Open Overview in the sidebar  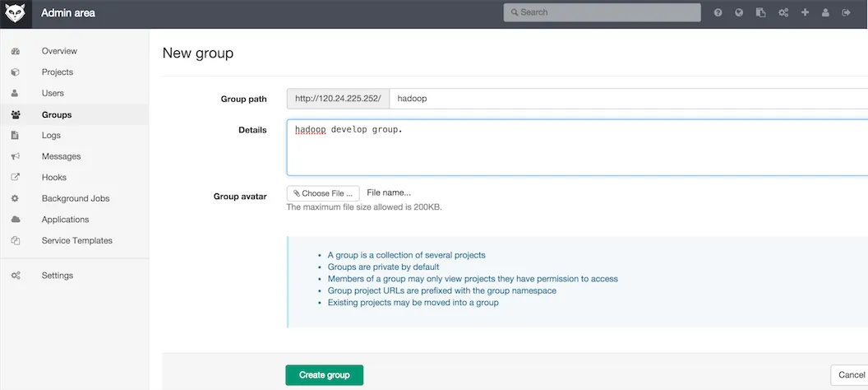point(59,51)
